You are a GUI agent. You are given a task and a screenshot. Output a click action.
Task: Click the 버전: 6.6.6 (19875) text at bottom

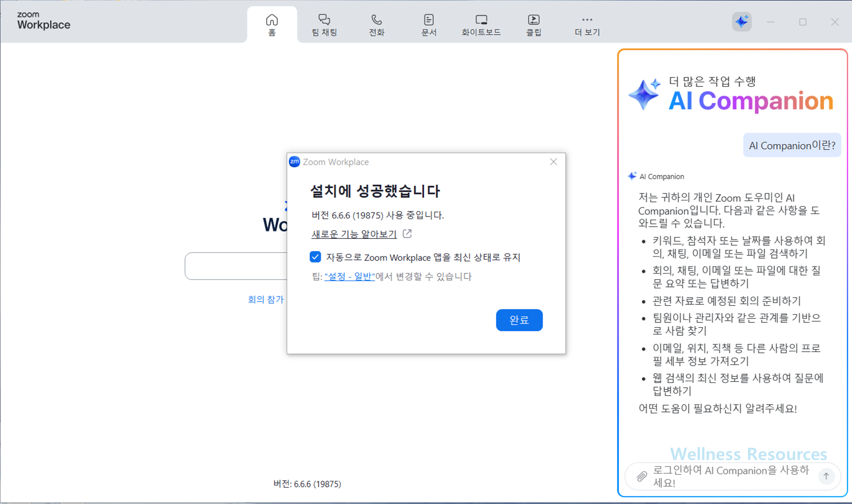click(x=307, y=484)
